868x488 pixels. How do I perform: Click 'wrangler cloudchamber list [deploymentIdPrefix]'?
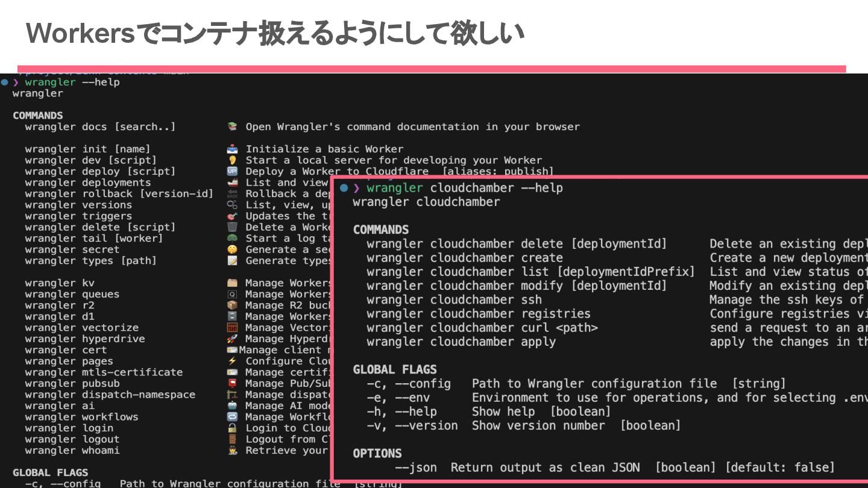[x=530, y=272]
